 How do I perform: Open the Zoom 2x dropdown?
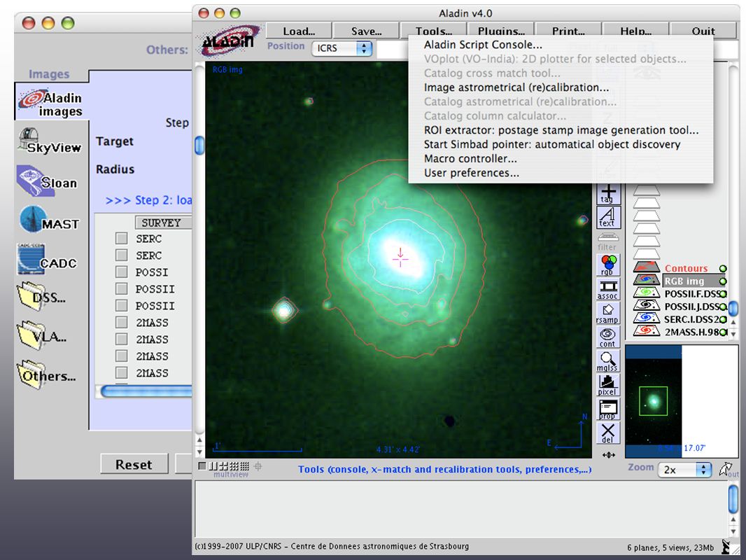point(684,470)
